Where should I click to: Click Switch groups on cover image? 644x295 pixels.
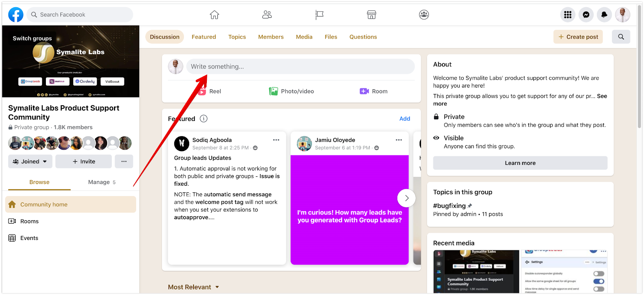click(x=32, y=39)
